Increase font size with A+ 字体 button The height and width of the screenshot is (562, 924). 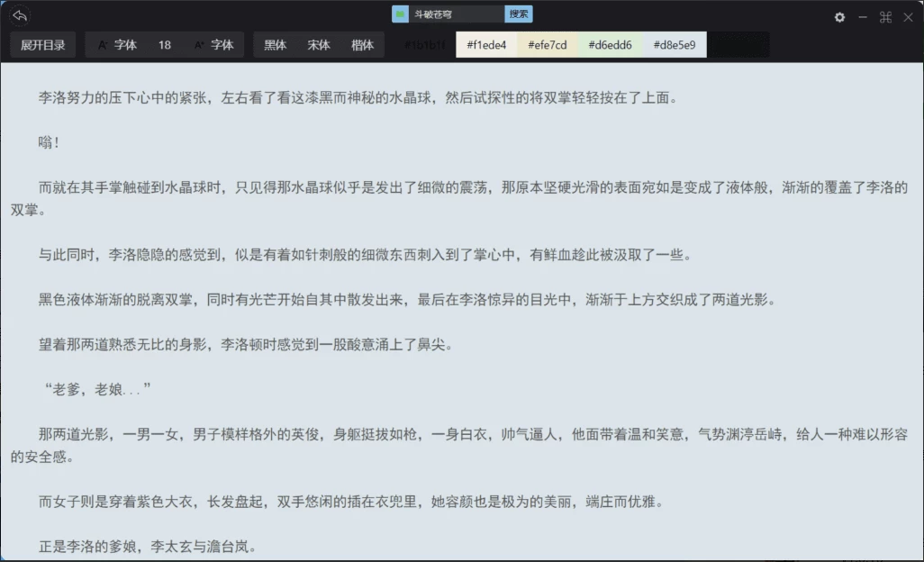point(214,45)
